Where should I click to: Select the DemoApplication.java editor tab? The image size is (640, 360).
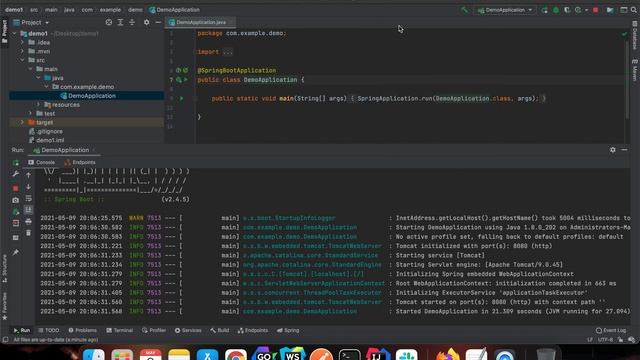pos(201,22)
